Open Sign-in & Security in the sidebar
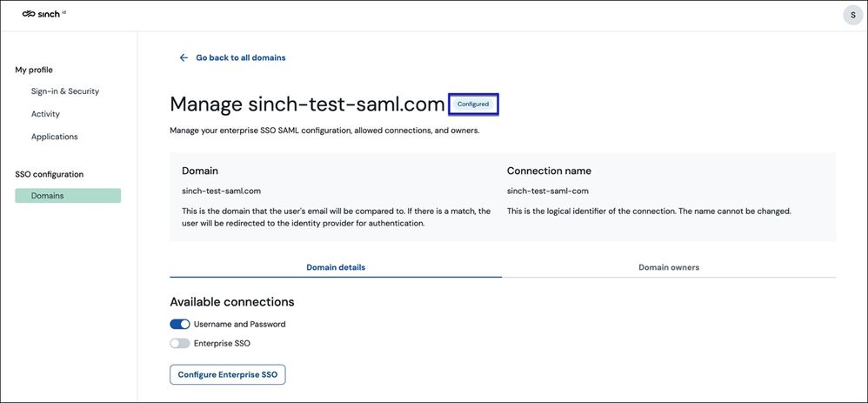The image size is (868, 403). pos(65,91)
